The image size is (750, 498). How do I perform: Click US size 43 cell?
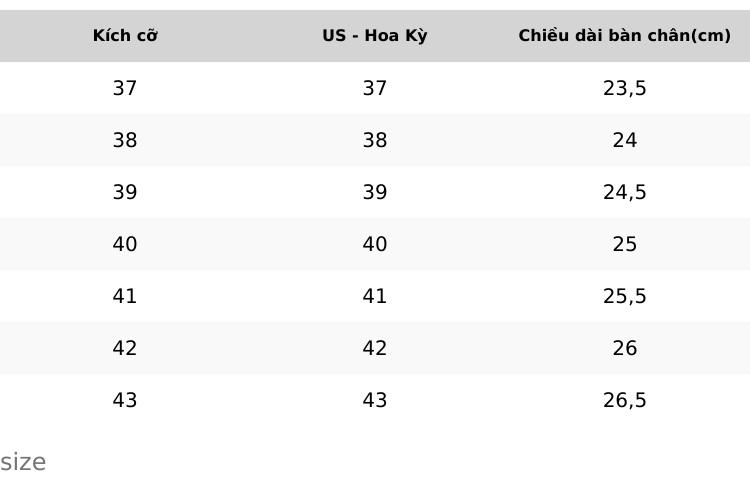point(375,400)
